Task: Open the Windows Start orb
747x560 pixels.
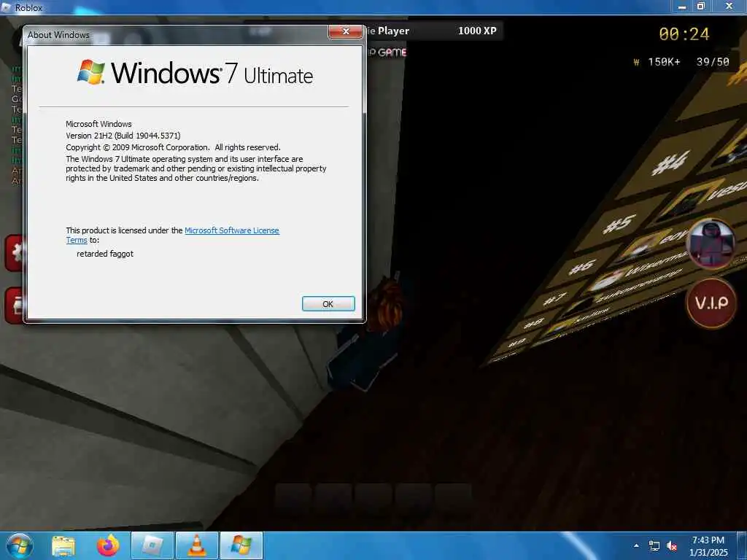Action: [20, 545]
